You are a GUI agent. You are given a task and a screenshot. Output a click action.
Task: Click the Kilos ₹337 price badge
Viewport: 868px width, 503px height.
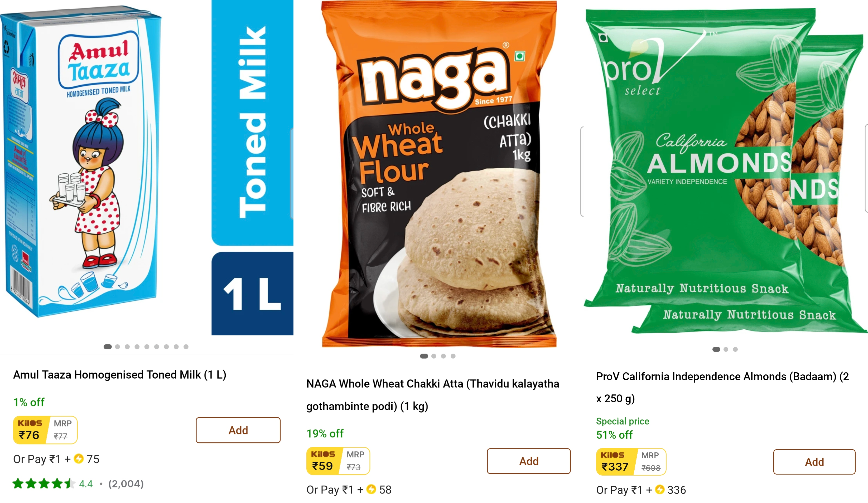click(631, 462)
